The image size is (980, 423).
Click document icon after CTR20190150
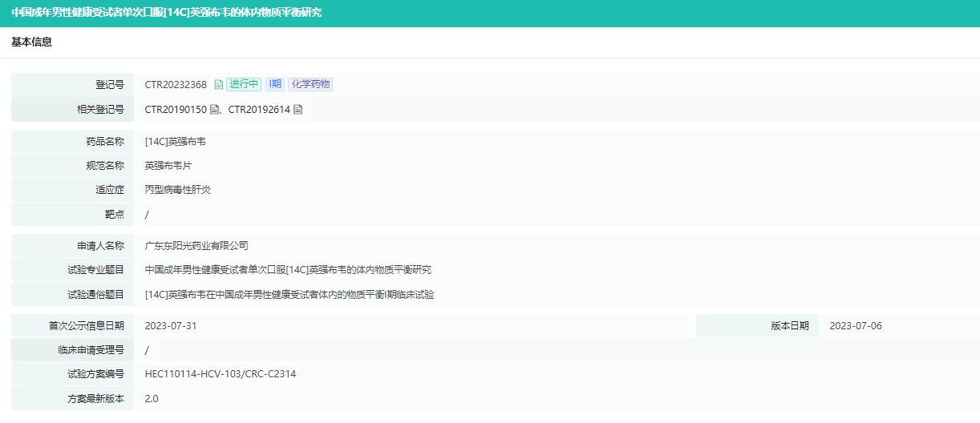point(214,110)
